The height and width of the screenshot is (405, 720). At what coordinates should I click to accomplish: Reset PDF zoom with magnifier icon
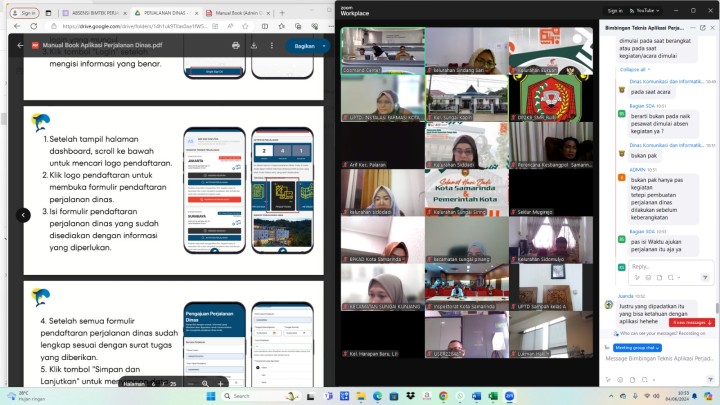(x=205, y=383)
